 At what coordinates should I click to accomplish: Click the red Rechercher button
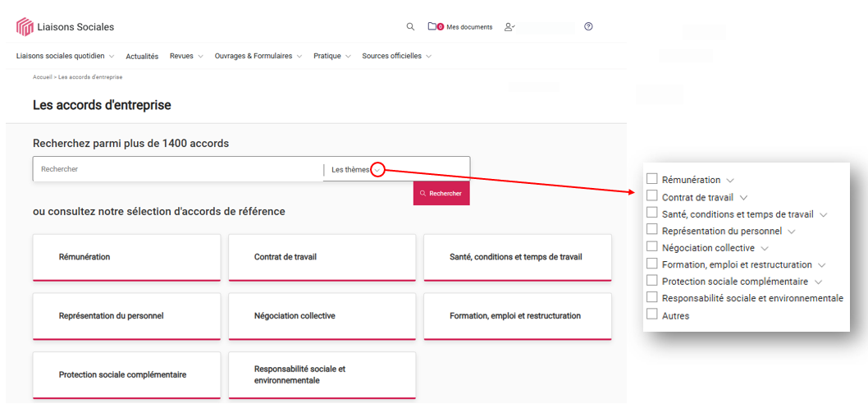click(441, 194)
